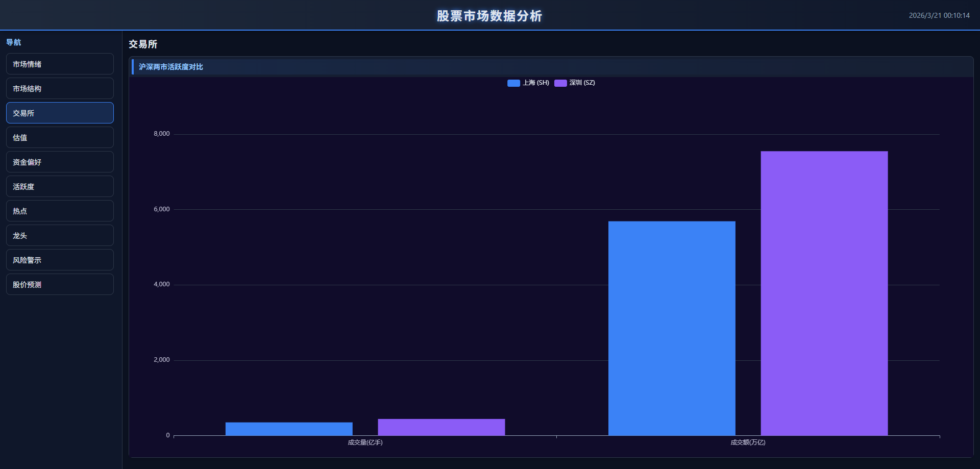Go to the 估值 section

coord(60,138)
